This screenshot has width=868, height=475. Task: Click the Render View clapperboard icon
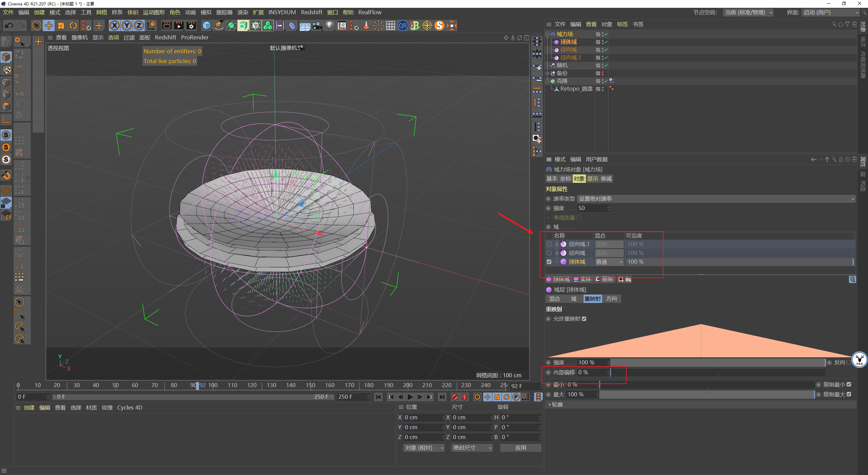pyautogui.click(x=166, y=25)
